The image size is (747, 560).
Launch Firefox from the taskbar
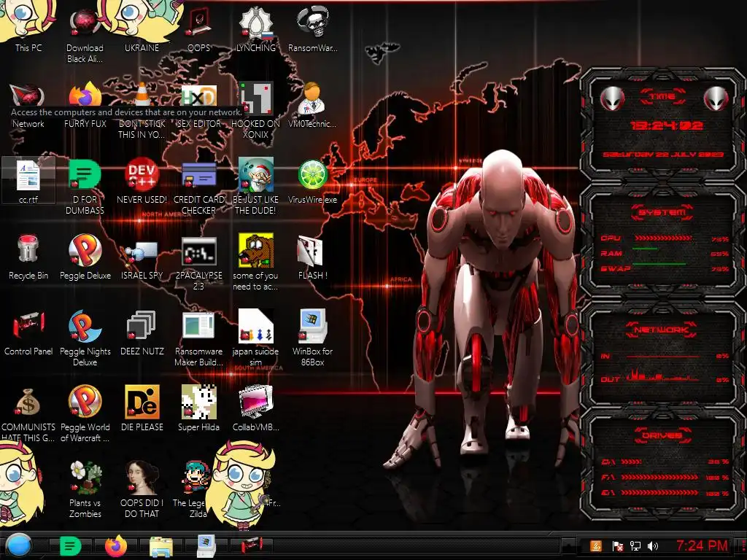pyautogui.click(x=116, y=545)
